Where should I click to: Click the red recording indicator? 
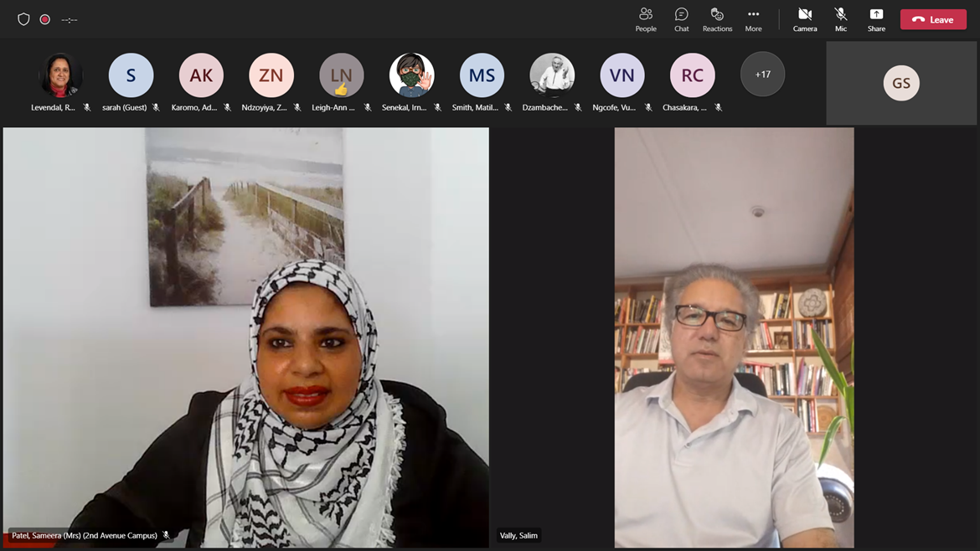click(x=45, y=19)
